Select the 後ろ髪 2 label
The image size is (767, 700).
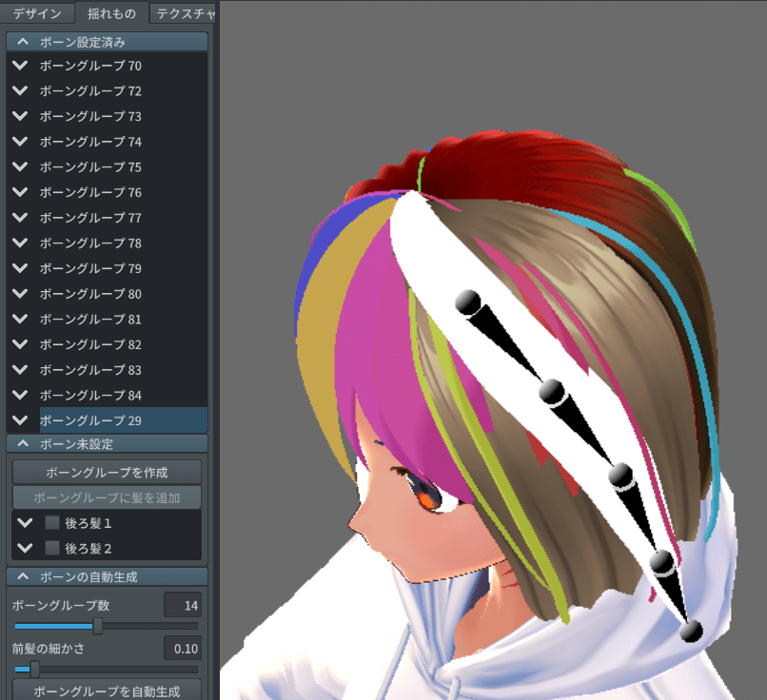click(x=88, y=549)
